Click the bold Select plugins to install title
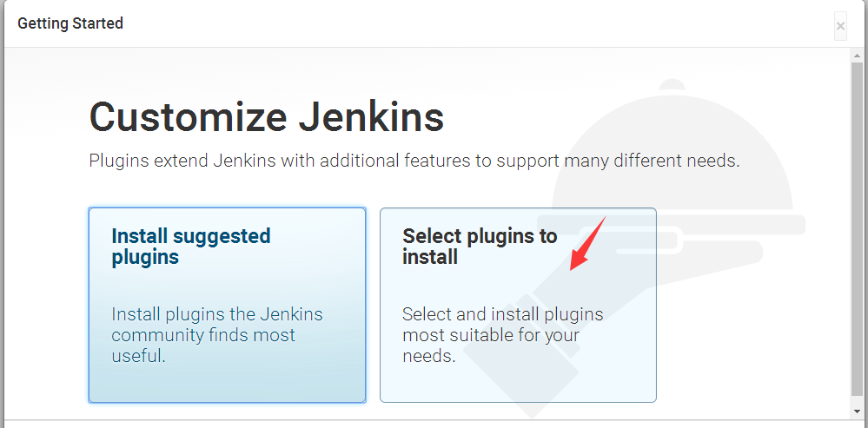Viewport: 868px width, 428px height. point(480,247)
